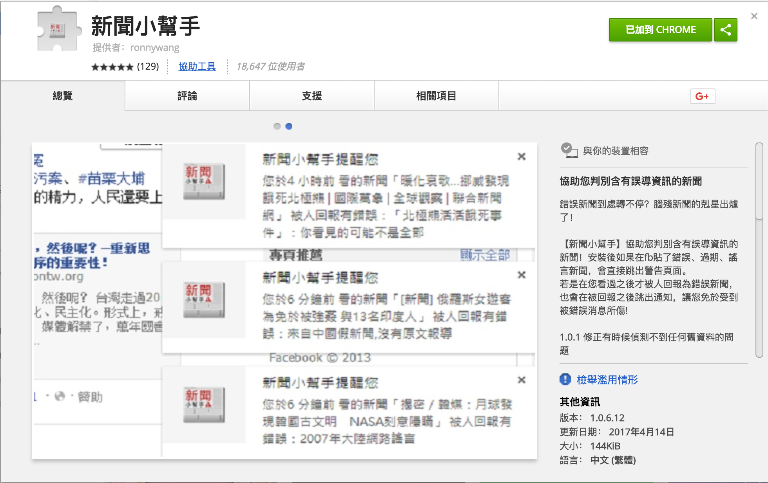Close the first notification about 北極熊
The width and height of the screenshot is (768, 483).
pos(522,157)
